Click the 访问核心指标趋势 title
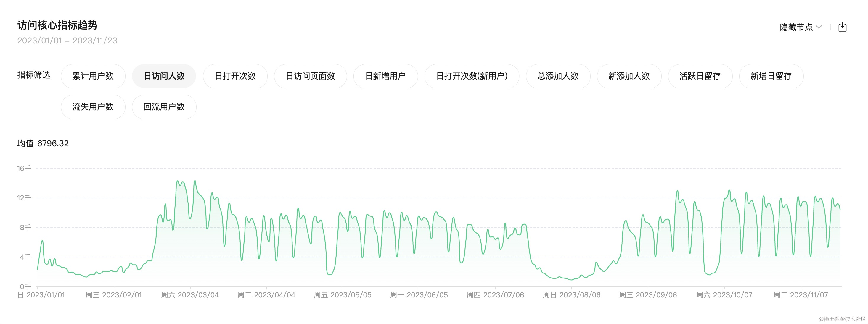This screenshot has width=868, height=324. (x=57, y=25)
